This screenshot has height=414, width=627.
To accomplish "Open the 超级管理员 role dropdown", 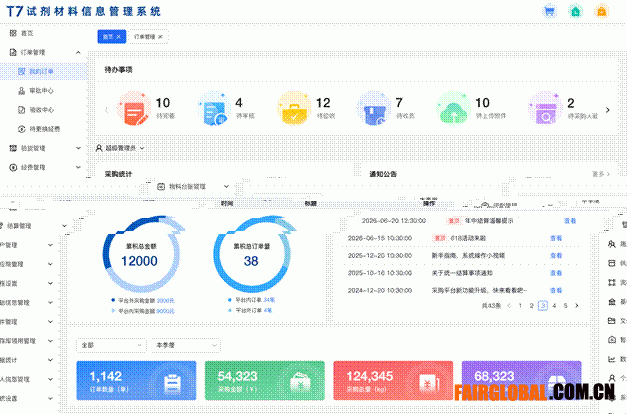I will (120, 148).
